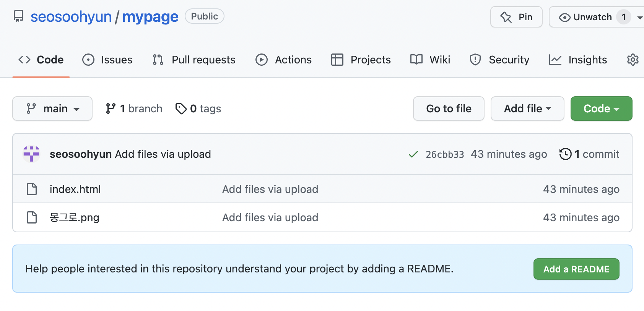Click the tag icon beside 0 tags
644x311 pixels.
181,109
